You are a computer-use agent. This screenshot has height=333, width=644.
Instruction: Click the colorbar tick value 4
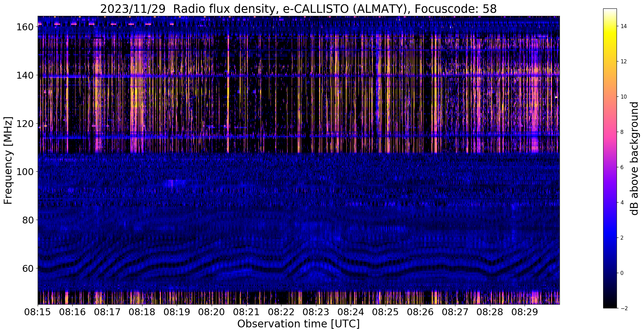pos(622,203)
